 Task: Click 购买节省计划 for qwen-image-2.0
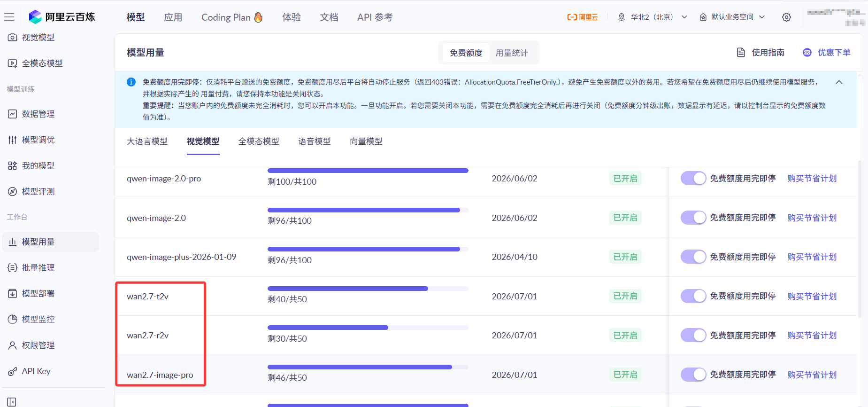812,218
